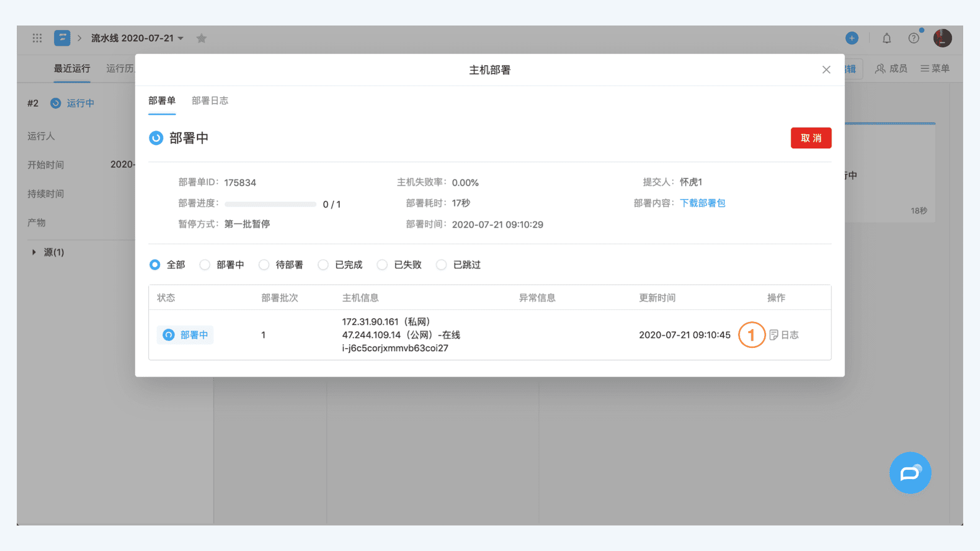Switch to the 最近运行 tab
Screen dimensions: 980x551
click(72, 68)
